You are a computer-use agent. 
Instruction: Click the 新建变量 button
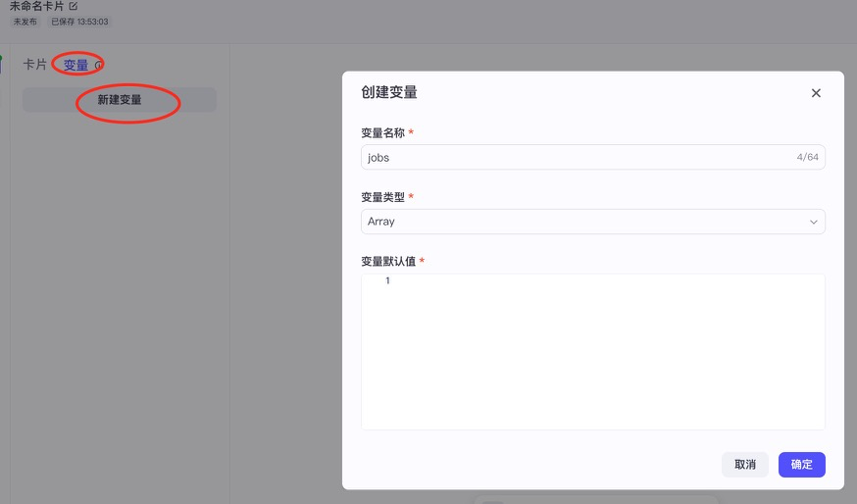[x=120, y=99]
